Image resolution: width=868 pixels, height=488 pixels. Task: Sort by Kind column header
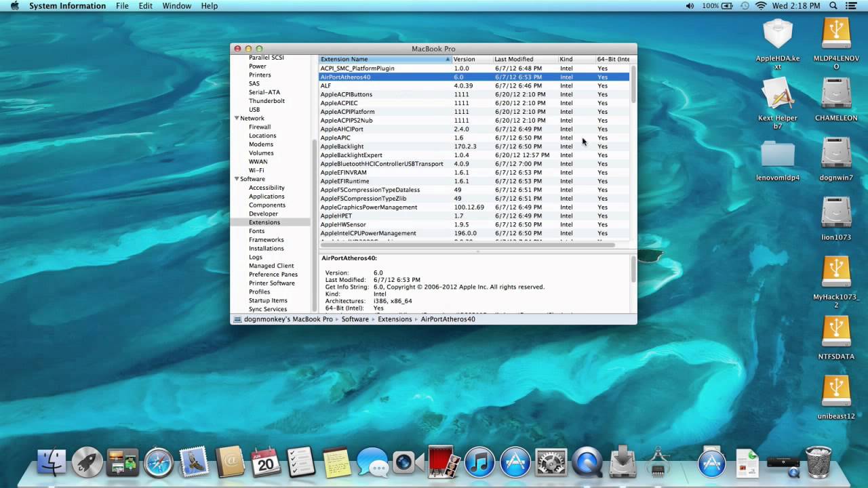point(576,59)
